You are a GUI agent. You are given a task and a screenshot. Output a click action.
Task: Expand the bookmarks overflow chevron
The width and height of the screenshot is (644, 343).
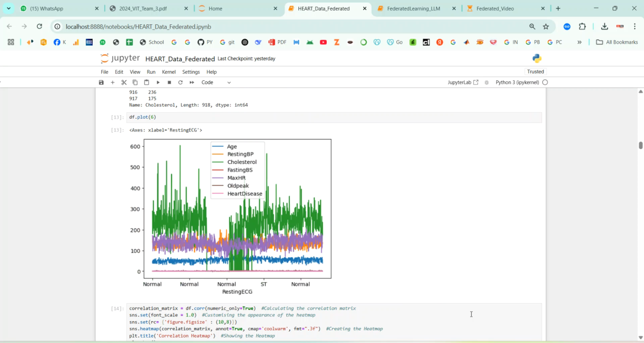(579, 42)
